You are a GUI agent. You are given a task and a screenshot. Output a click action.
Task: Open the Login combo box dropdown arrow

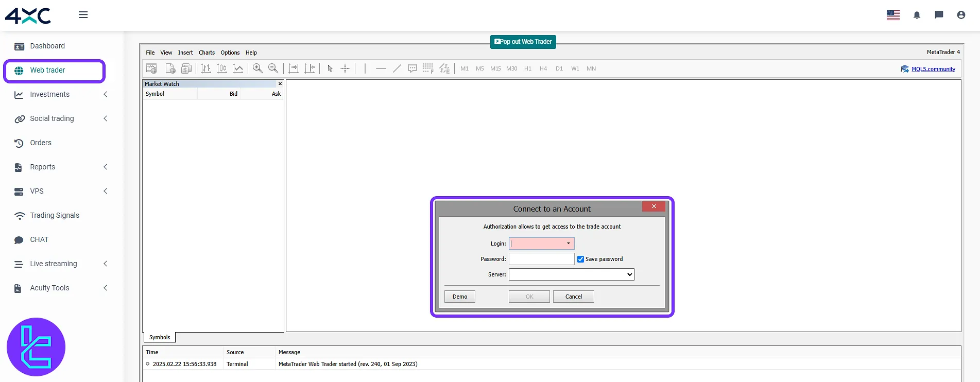click(x=569, y=244)
